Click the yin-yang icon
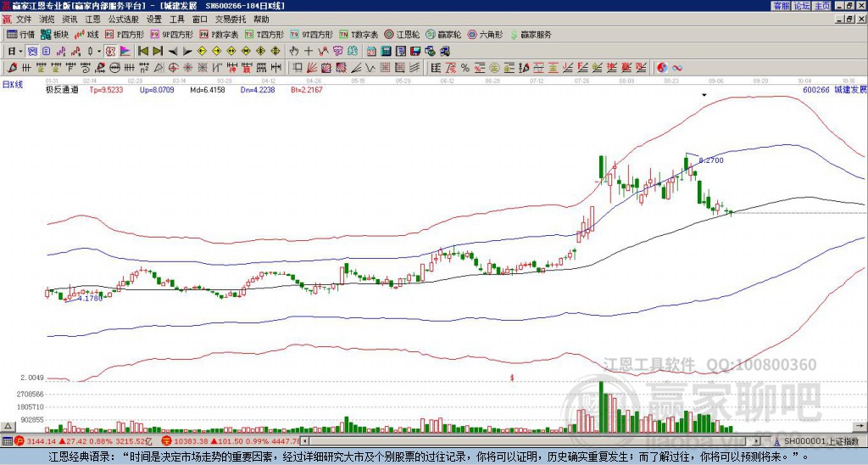 click(662, 68)
